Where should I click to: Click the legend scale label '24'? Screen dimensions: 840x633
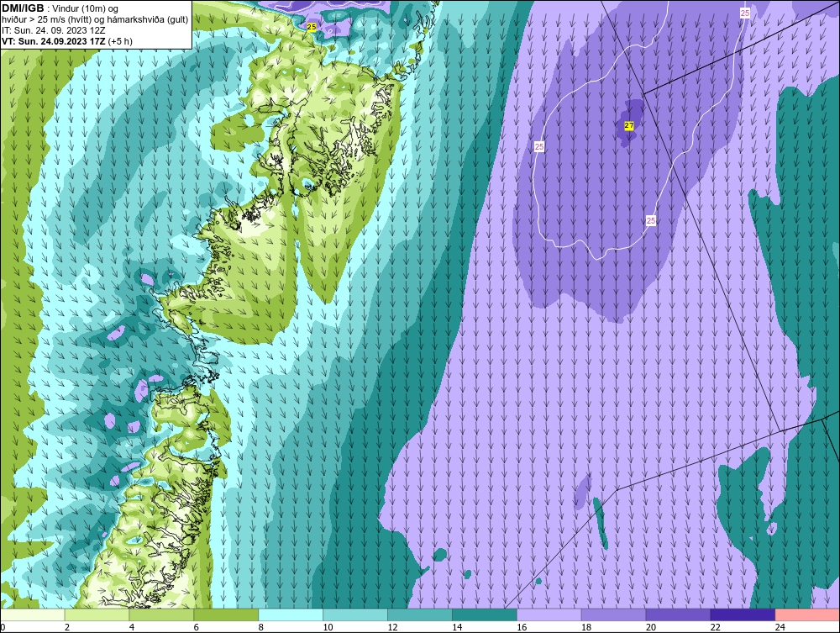[x=780, y=627]
